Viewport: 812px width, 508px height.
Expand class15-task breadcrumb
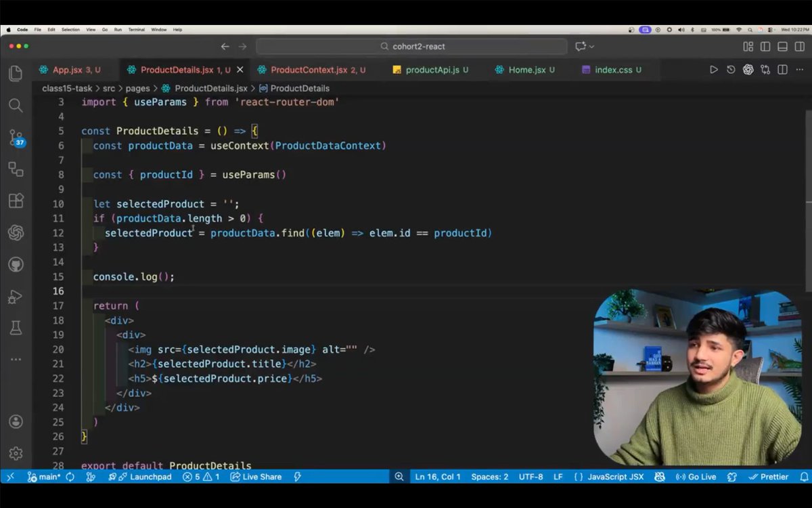[x=67, y=89]
